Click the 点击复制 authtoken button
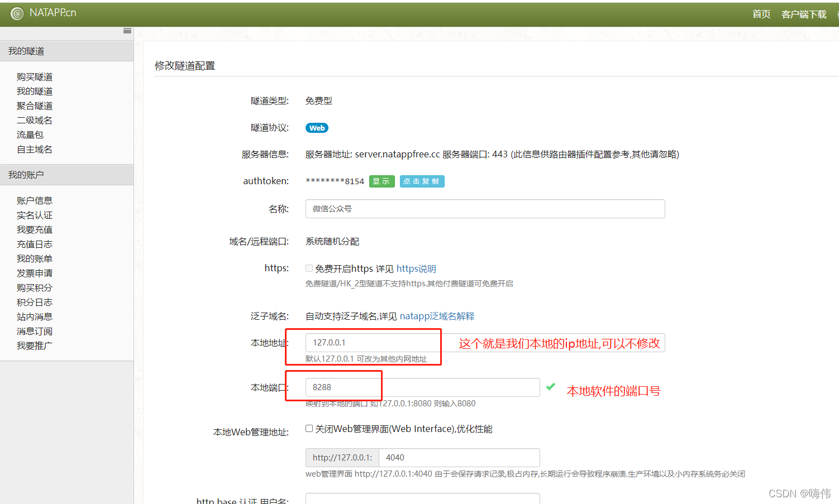This screenshot has width=839, height=504. 422,181
